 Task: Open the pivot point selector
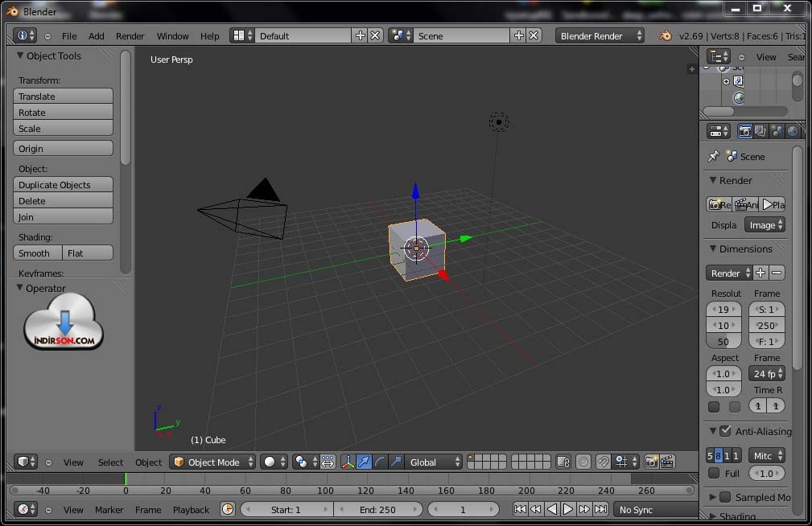pyautogui.click(x=306, y=462)
